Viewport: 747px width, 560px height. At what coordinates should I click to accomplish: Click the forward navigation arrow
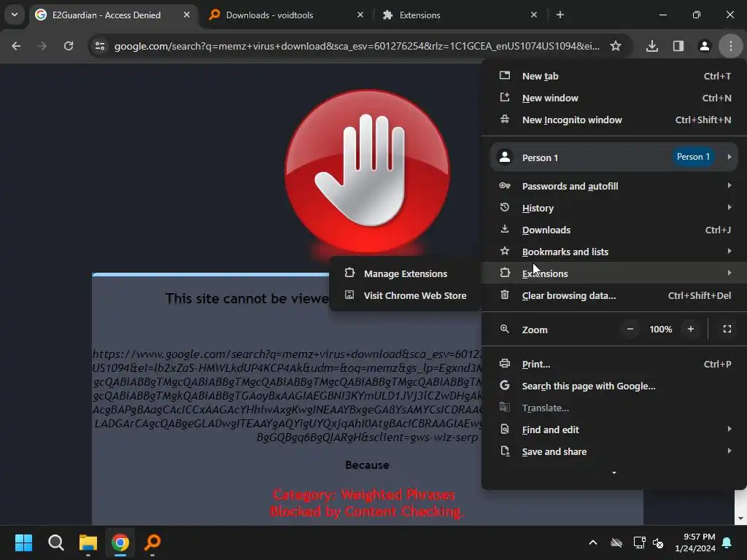click(x=42, y=46)
